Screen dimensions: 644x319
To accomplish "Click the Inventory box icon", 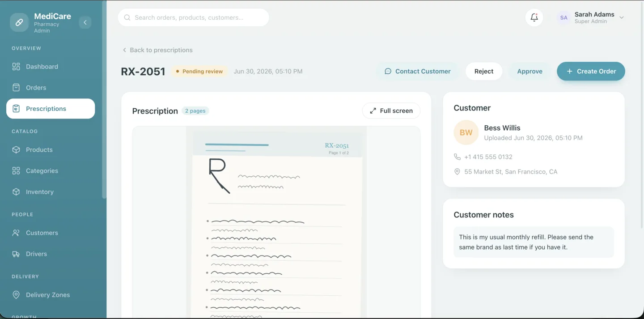I will 16,192.
